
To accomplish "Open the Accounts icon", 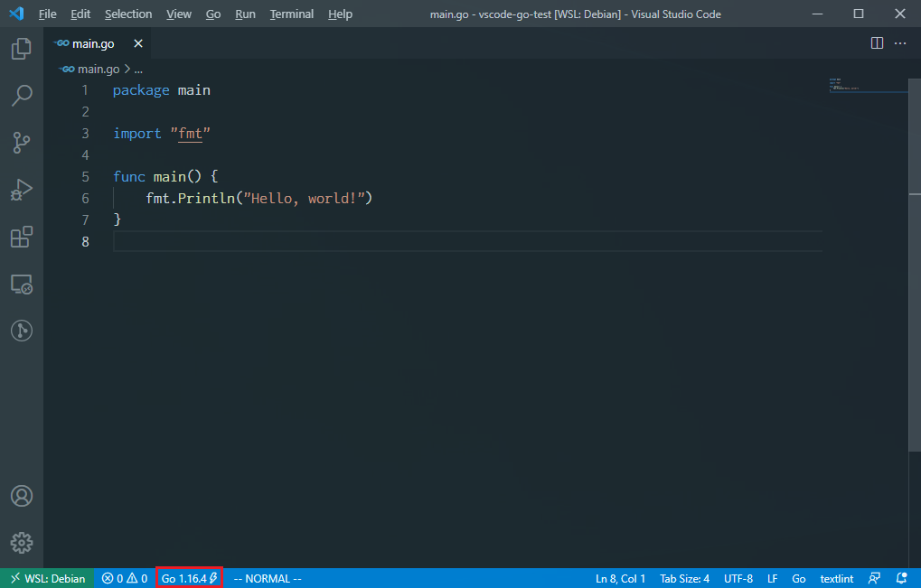I will pos(21,495).
